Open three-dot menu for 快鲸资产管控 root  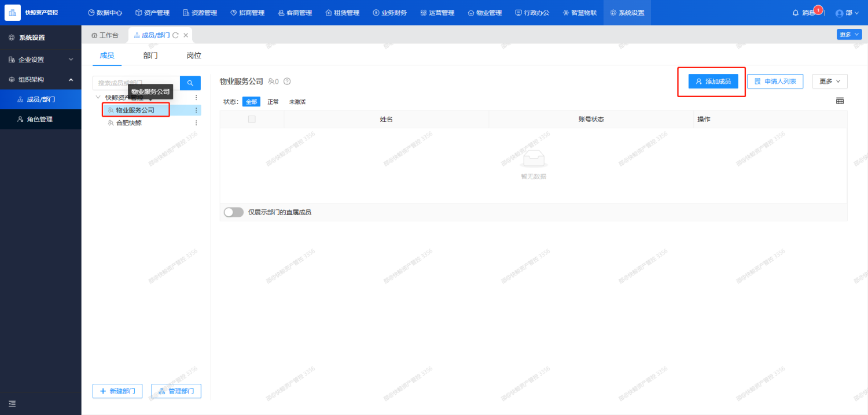pos(196,98)
